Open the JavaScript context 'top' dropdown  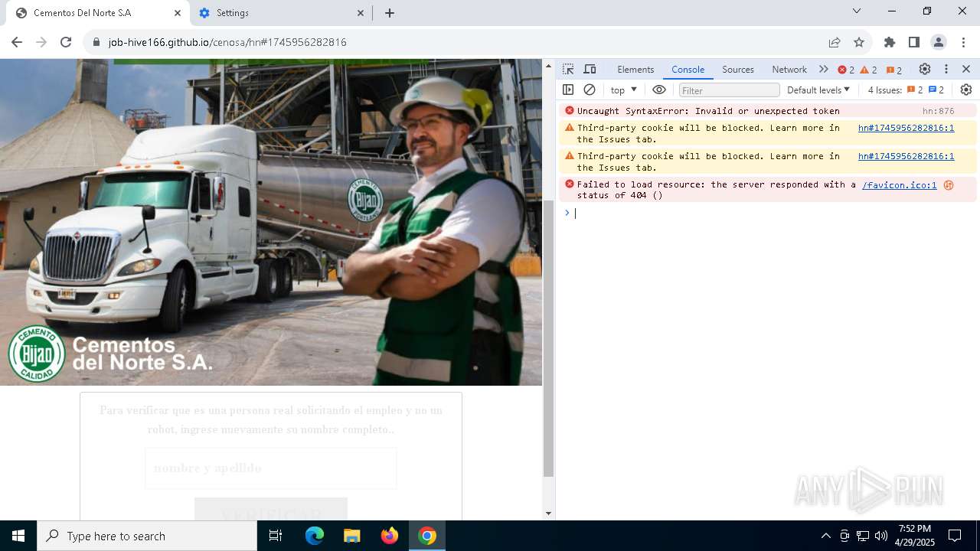[623, 90]
